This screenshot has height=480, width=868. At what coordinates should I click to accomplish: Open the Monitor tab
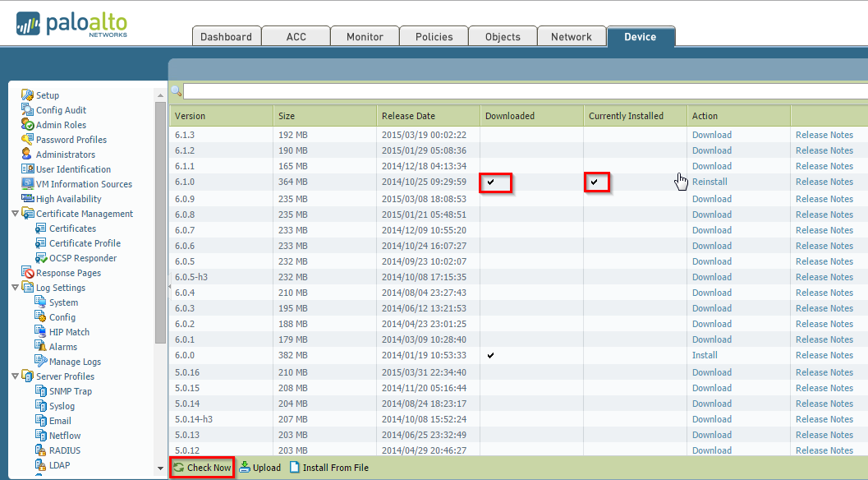[365, 37]
